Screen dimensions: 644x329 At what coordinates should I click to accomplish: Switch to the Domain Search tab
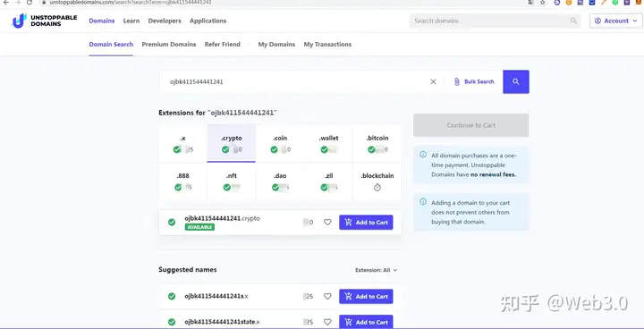[x=111, y=45]
